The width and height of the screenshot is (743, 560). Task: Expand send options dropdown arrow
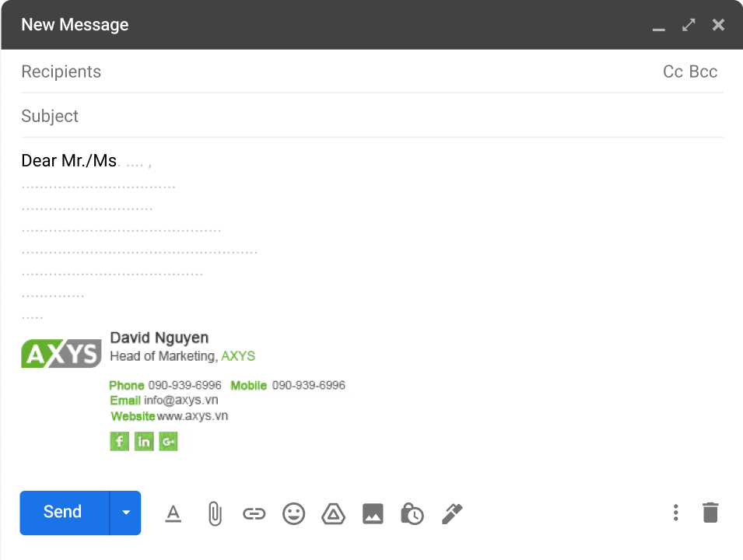click(125, 513)
